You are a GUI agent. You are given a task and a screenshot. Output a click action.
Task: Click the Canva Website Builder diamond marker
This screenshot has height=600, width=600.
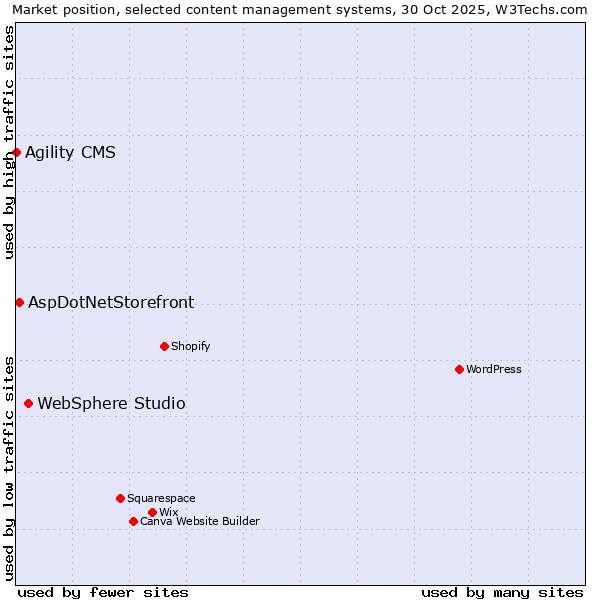pyautogui.click(x=133, y=521)
